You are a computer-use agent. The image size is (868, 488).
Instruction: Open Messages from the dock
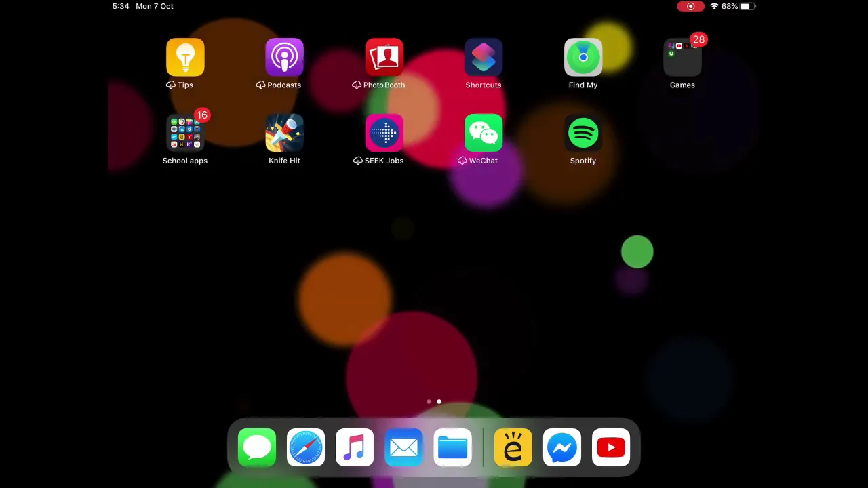click(x=257, y=447)
